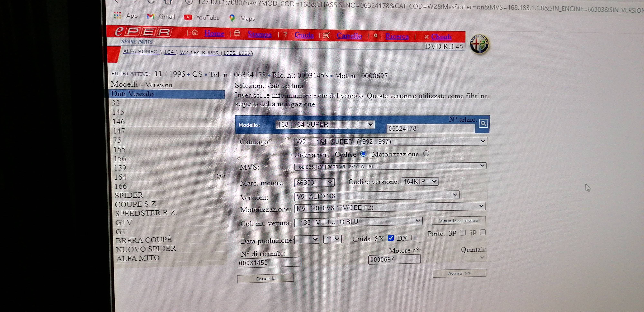Select model 164 in the sidebar
The height and width of the screenshot is (312, 644).
click(120, 177)
